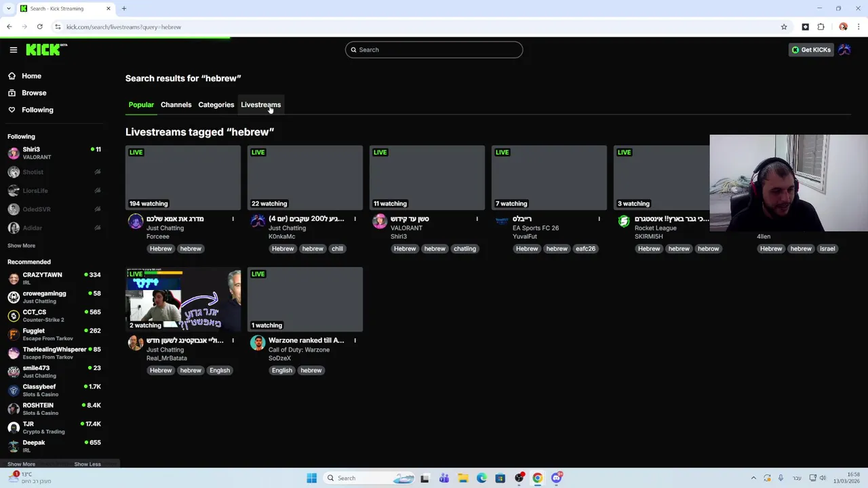Open the hamburger sidebar menu
Screen dimensions: 868x488
click(x=13, y=49)
